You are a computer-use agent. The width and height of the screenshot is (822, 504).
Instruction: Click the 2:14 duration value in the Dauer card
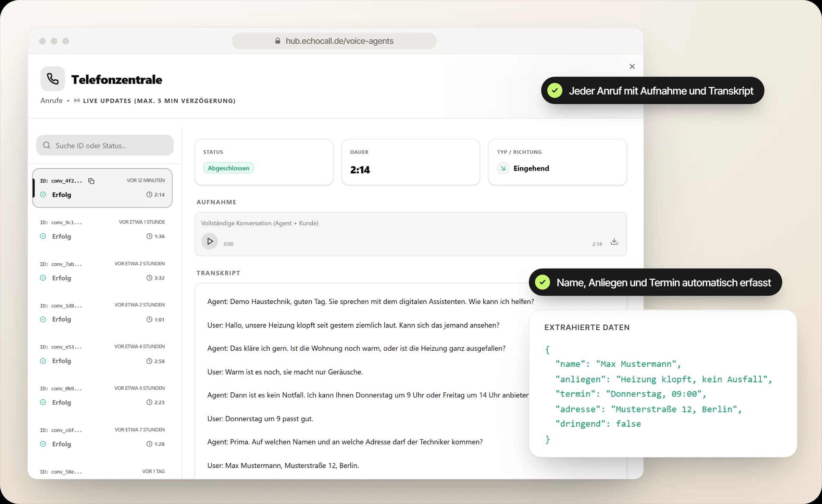[360, 170]
